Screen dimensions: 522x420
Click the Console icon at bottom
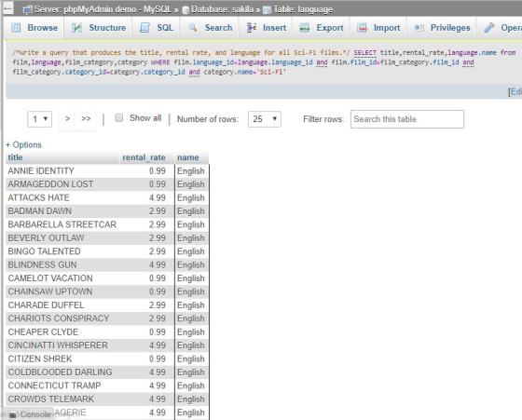[x=13, y=415]
